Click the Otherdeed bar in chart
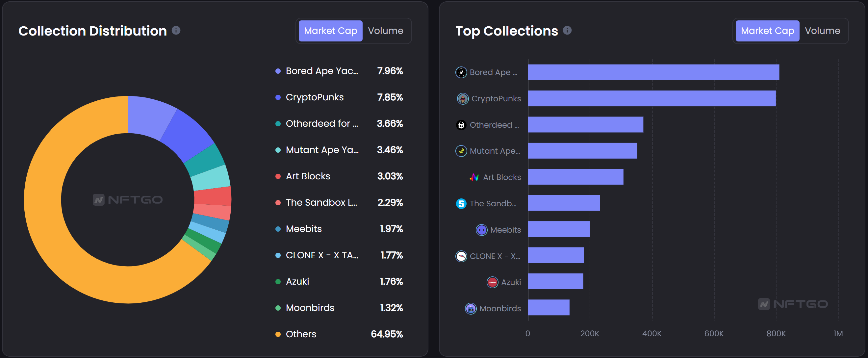Image resolution: width=868 pixels, height=358 pixels. pyautogui.click(x=586, y=125)
